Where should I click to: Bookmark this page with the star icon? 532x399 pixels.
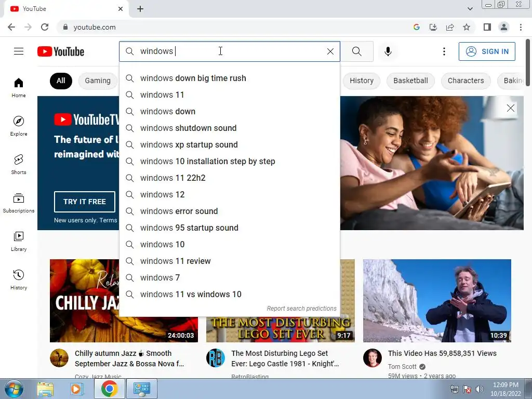point(467,27)
